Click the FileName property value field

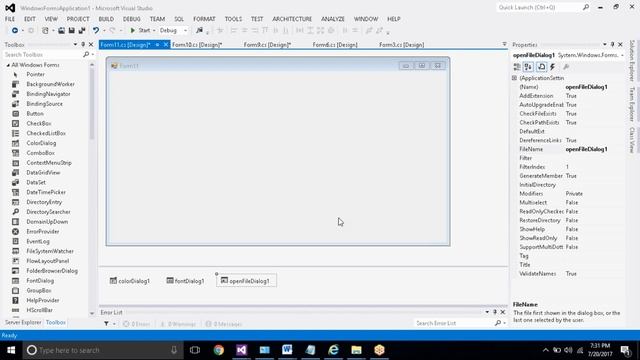point(594,149)
